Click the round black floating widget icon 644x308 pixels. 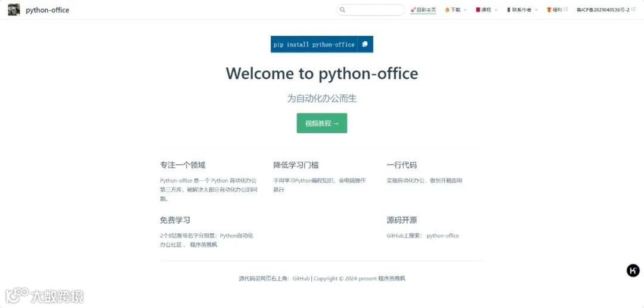point(633,270)
